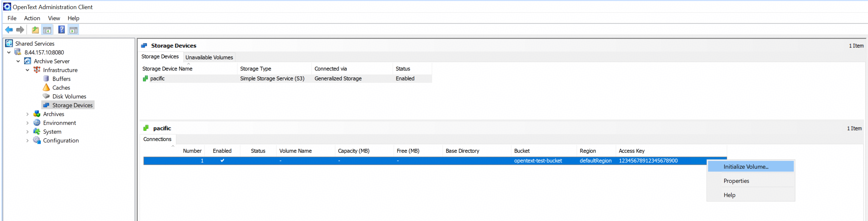868x221 pixels.
Task: Click the Up one level folder icon
Action: click(35, 30)
